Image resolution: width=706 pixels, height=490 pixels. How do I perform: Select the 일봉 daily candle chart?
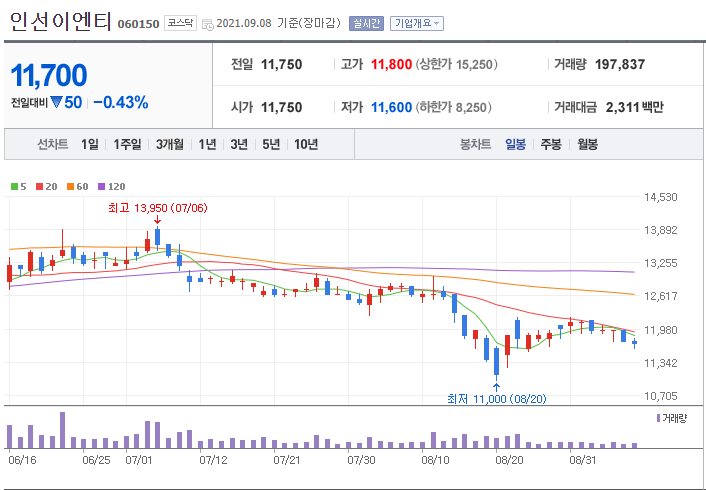(515, 145)
